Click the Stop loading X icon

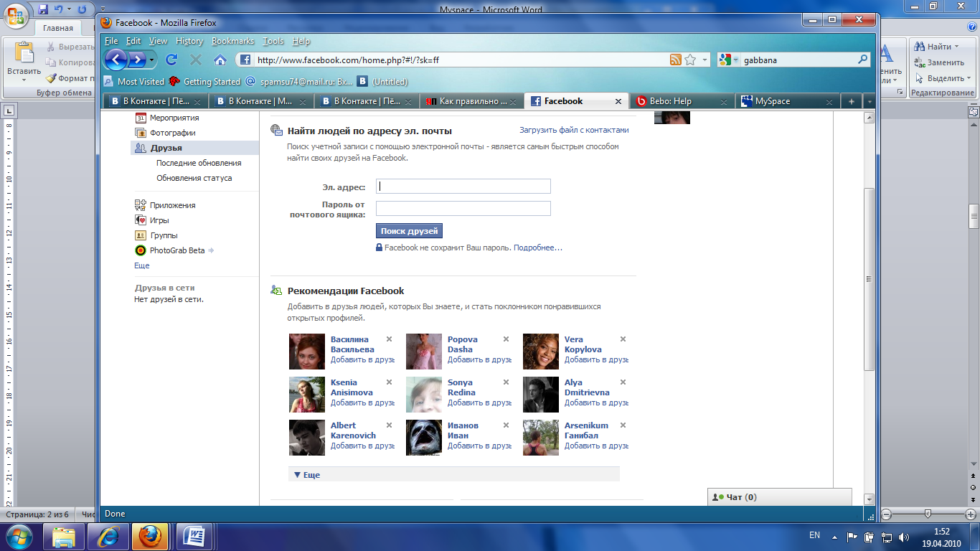point(196,60)
